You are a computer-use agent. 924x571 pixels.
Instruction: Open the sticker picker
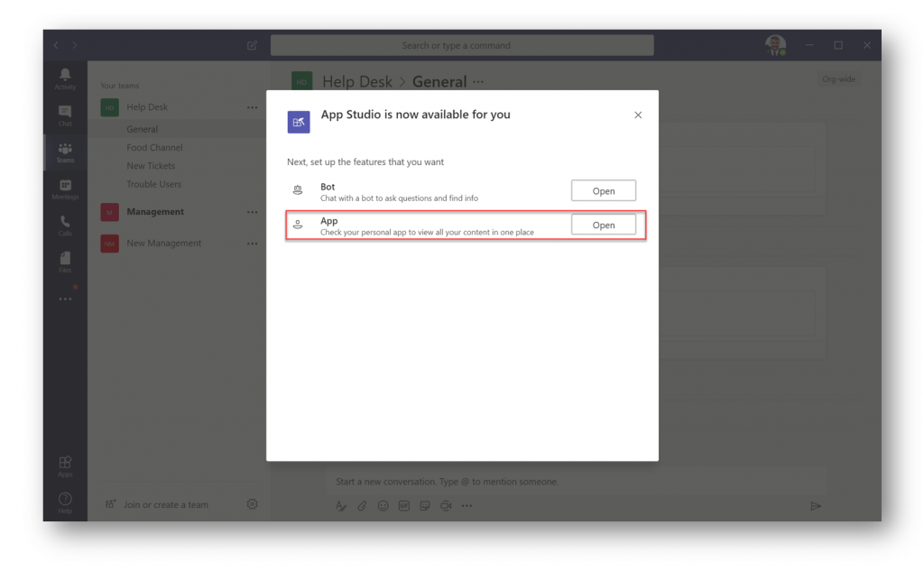pyautogui.click(x=425, y=505)
